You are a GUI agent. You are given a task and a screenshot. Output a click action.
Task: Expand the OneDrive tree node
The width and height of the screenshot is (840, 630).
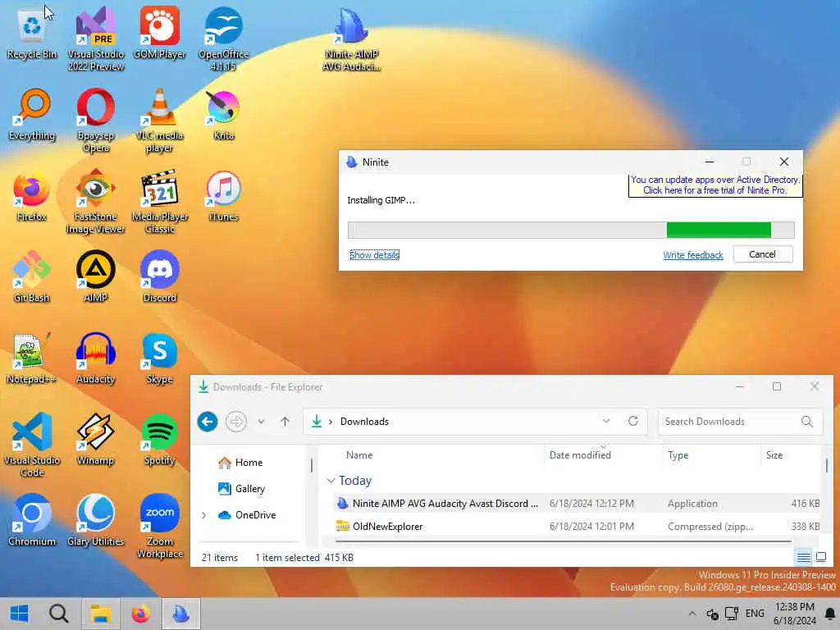point(203,515)
